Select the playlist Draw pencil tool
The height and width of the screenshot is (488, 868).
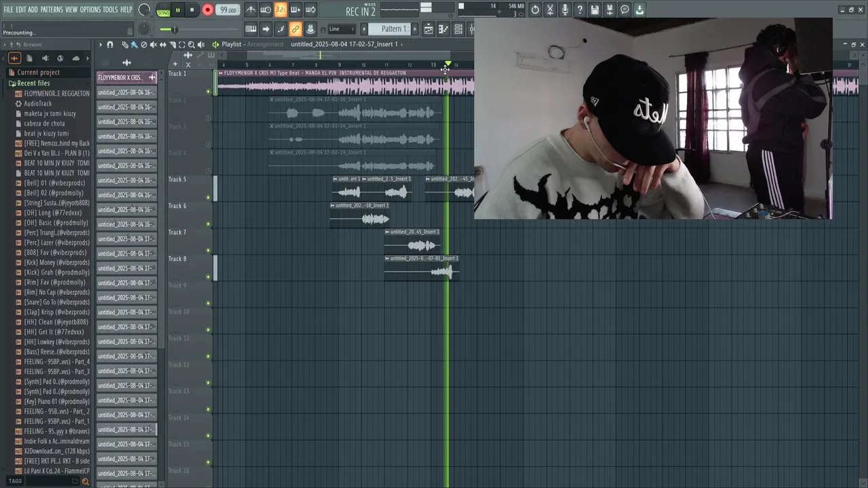125,45
